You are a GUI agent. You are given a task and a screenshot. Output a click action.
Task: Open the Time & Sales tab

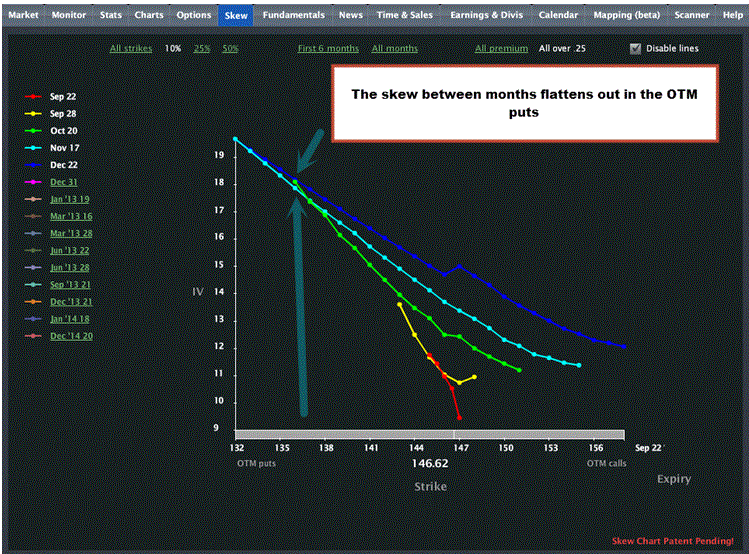[x=404, y=15]
